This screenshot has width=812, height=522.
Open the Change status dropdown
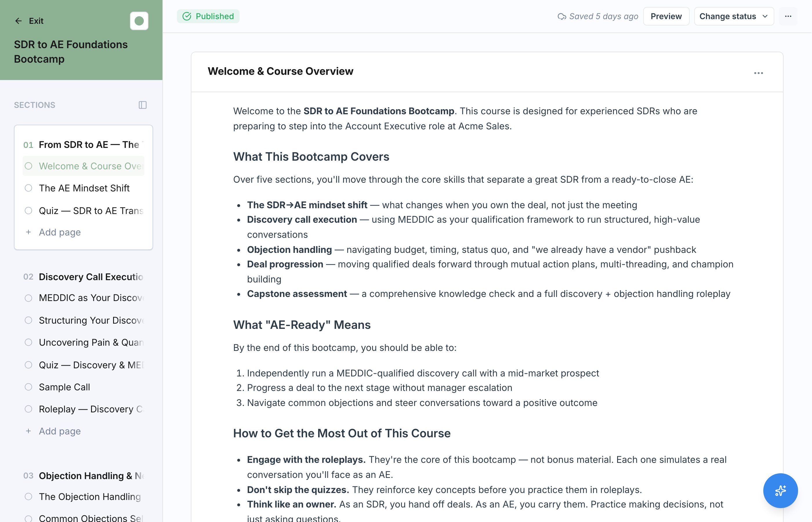[x=734, y=16]
